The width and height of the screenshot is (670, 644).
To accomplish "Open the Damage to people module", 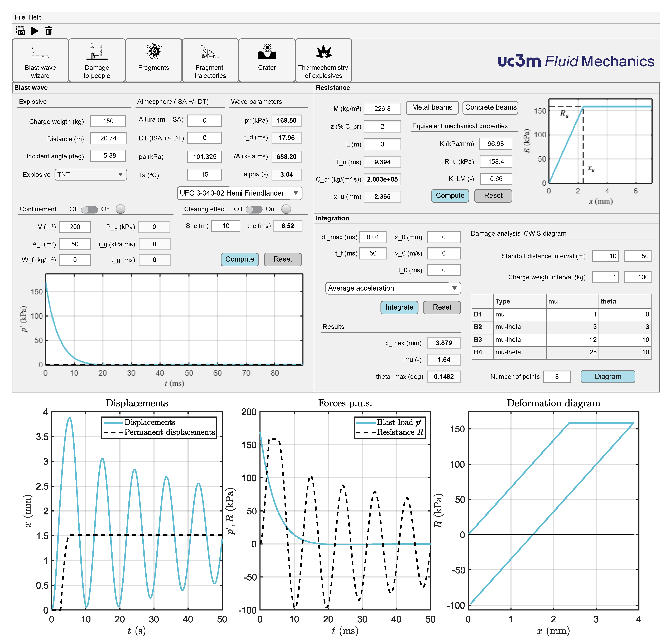I will (x=97, y=60).
